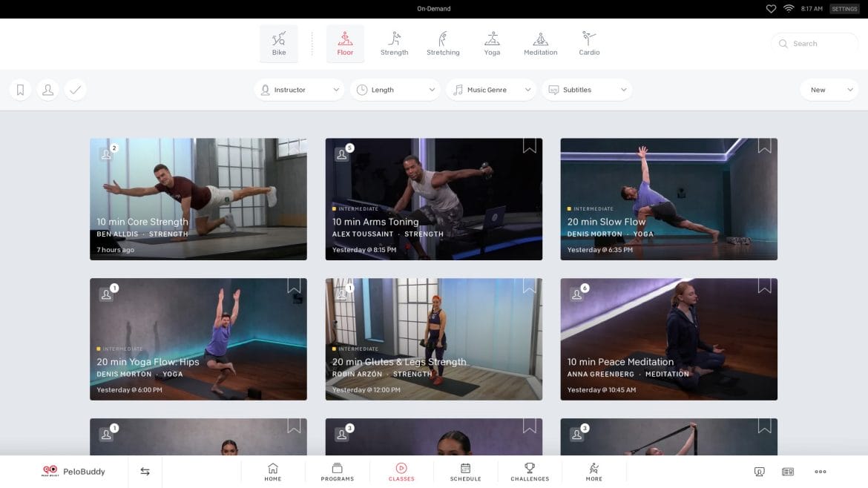The height and width of the screenshot is (488, 868).
Task: Bookmark the 10 min Arms Toning class
Action: pos(529,145)
